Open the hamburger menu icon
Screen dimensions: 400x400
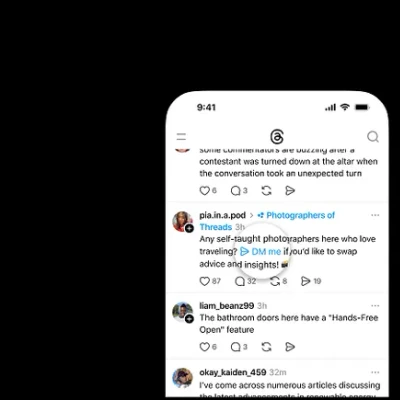click(181, 137)
